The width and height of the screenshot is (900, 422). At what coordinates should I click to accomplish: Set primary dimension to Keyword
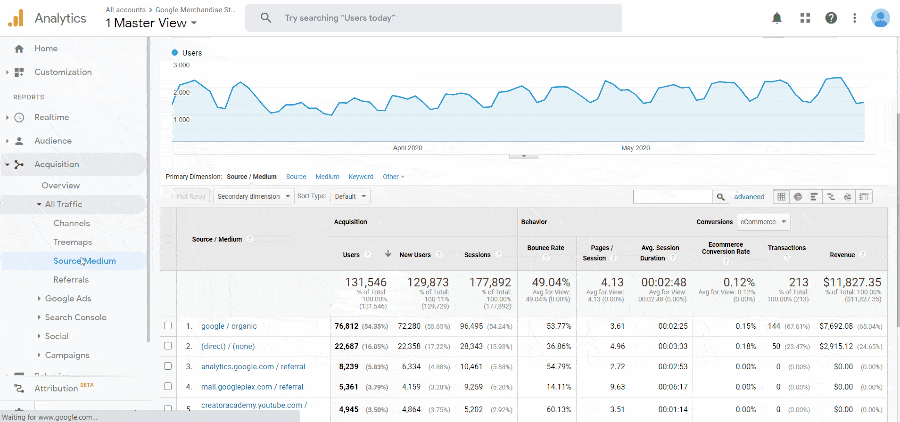[360, 177]
